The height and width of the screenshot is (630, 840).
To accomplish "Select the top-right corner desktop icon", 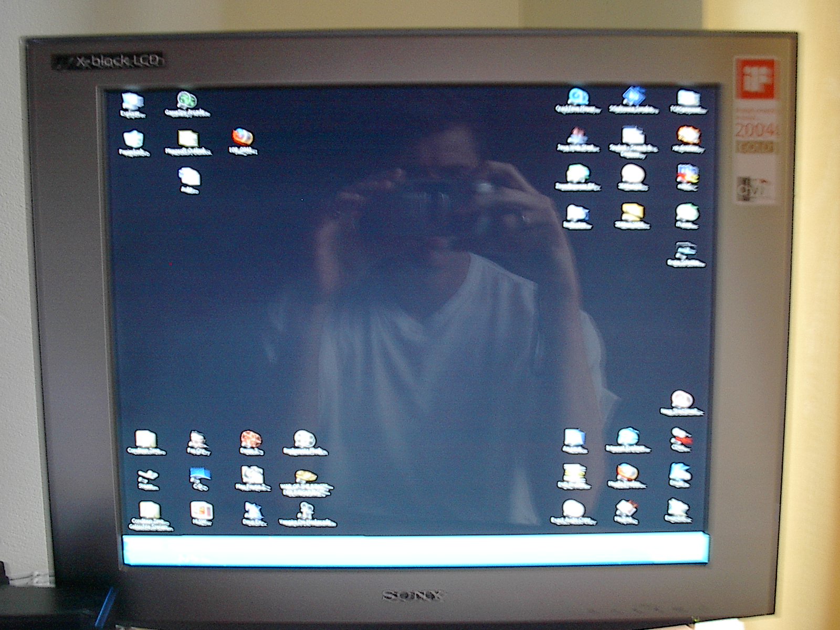I will (x=688, y=98).
